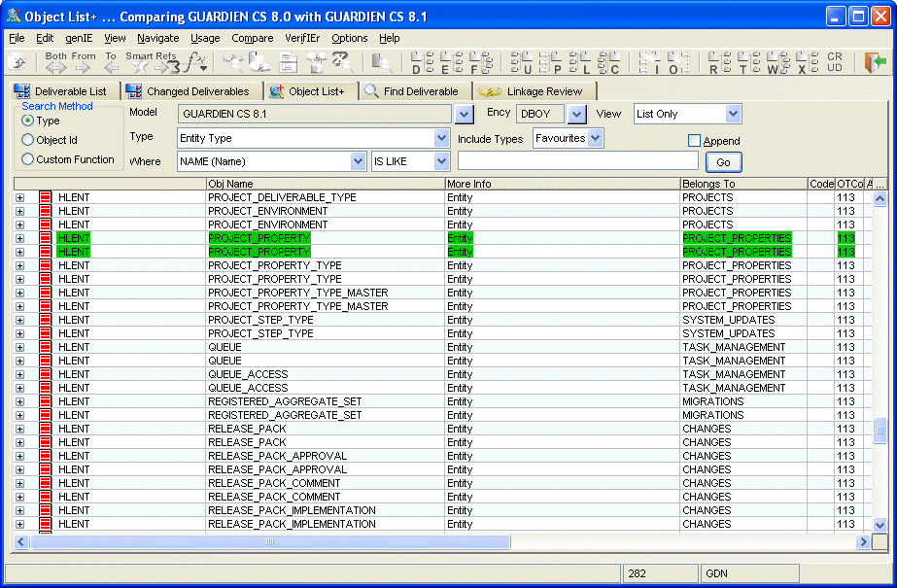Click the CRUD toolbar icon
897x588 pixels.
tap(835, 63)
